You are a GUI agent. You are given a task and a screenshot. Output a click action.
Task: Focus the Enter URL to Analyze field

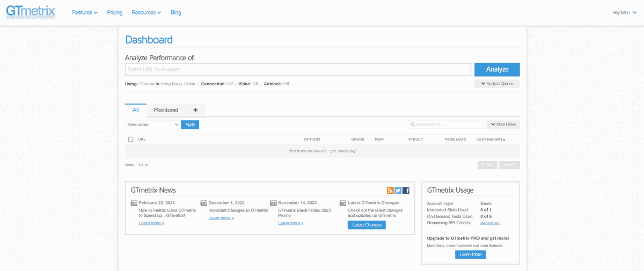coord(298,69)
